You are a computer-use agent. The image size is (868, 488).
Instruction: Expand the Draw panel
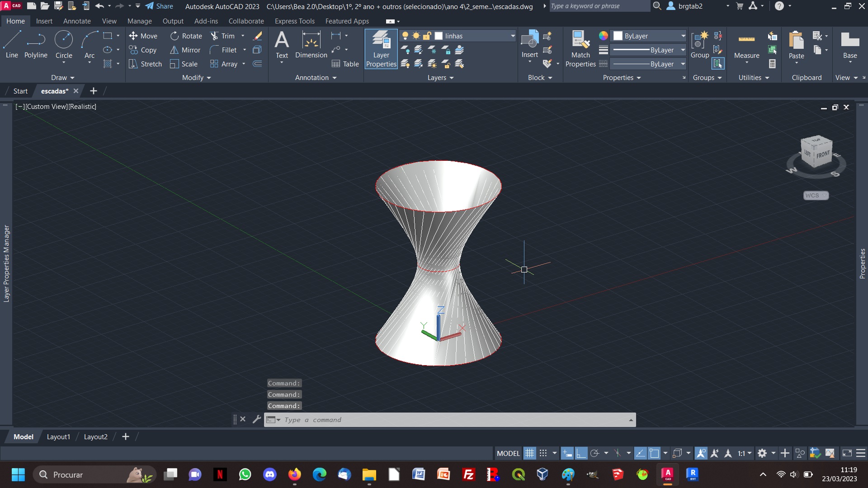coord(62,78)
